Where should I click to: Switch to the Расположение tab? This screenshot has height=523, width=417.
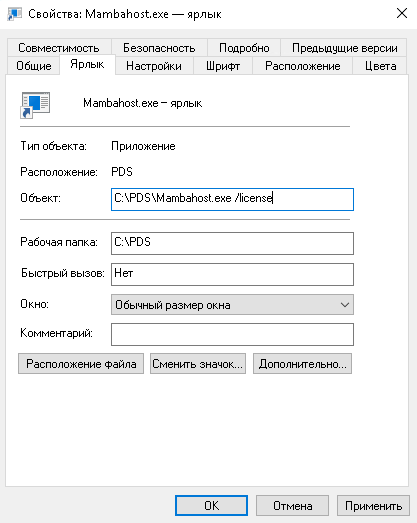pyautogui.click(x=303, y=66)
